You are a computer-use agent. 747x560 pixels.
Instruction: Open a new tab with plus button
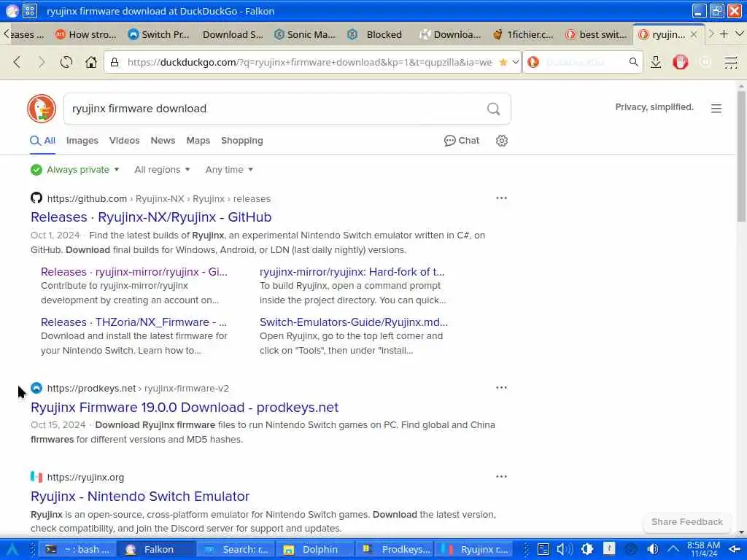tap(724, 34)
